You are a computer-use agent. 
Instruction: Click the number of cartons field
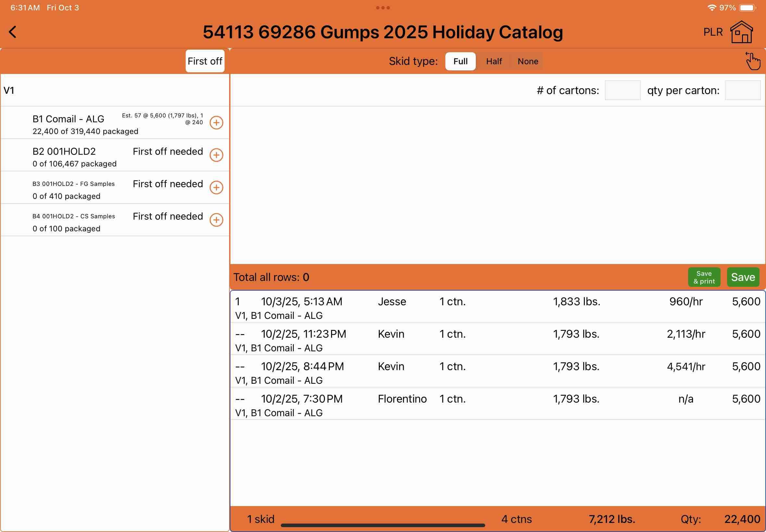pos(622,90)
